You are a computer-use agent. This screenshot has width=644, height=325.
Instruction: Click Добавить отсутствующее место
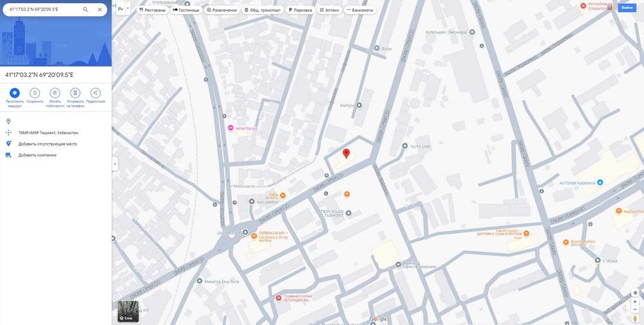pyautogui.click(x=48, y=144)
